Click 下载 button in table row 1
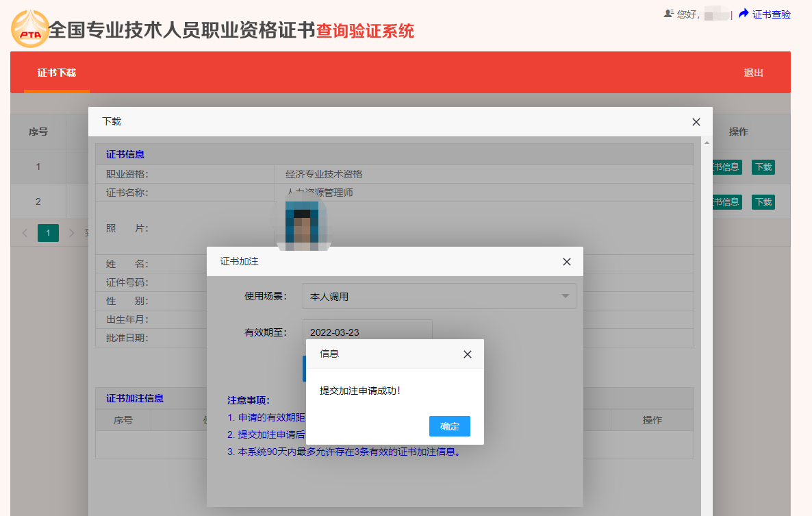Screen dimensions: 812x516 [x=763, y=167]
